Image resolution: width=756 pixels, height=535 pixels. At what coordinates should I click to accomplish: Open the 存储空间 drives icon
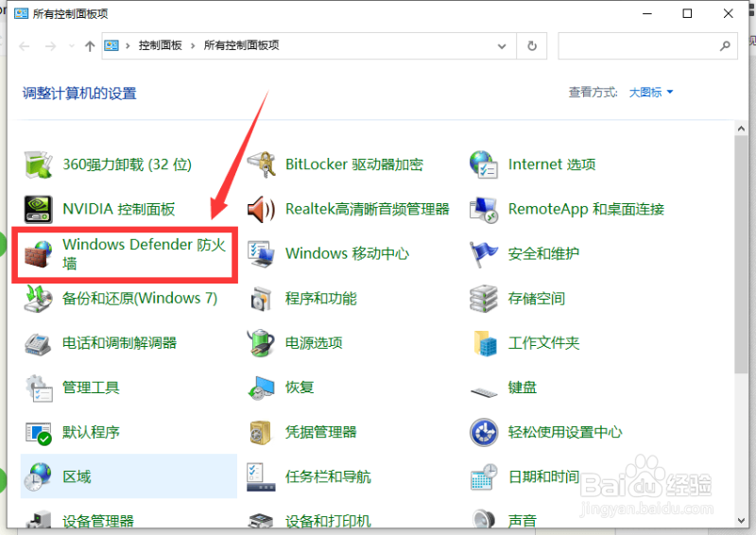484,298
